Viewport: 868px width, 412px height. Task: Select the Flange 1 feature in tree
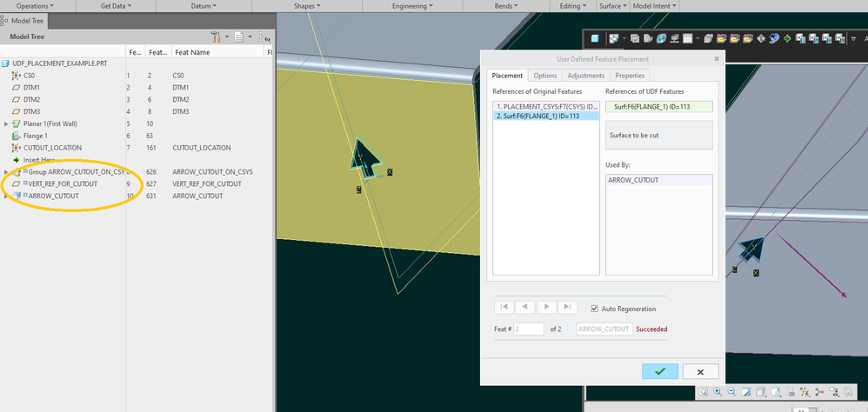[35, 136]
